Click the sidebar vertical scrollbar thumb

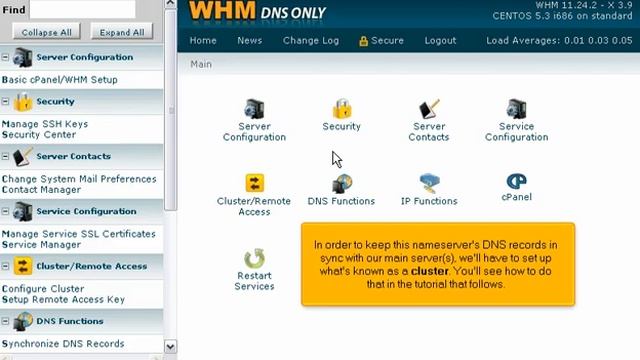pos(171,110)
